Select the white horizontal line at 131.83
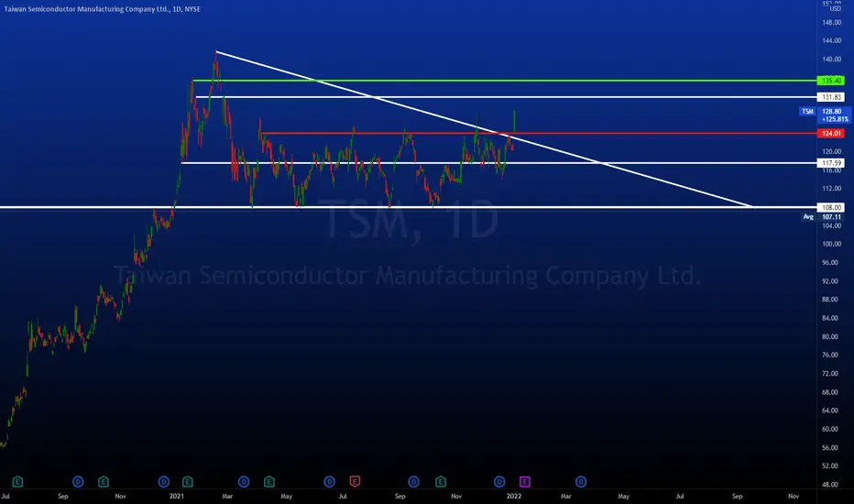 [x=507, y=97]
